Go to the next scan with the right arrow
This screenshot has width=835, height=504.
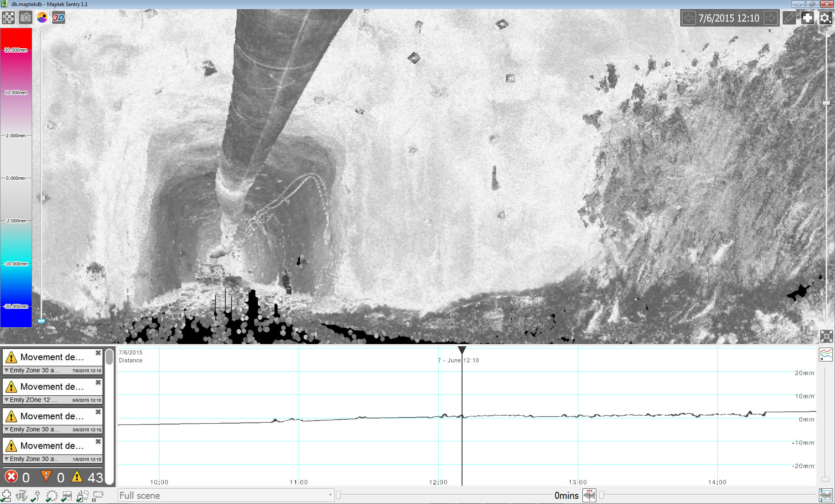point(771,18)
